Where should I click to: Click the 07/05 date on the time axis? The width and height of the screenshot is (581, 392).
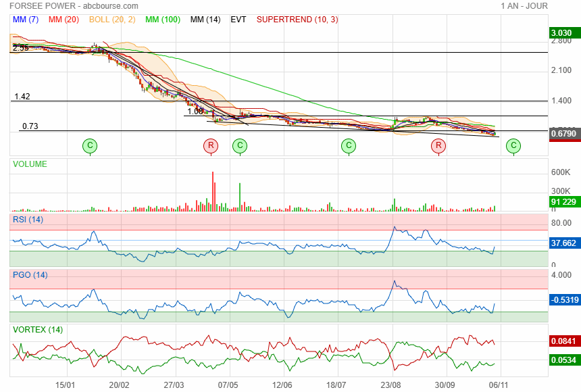[x=228, y=385]
